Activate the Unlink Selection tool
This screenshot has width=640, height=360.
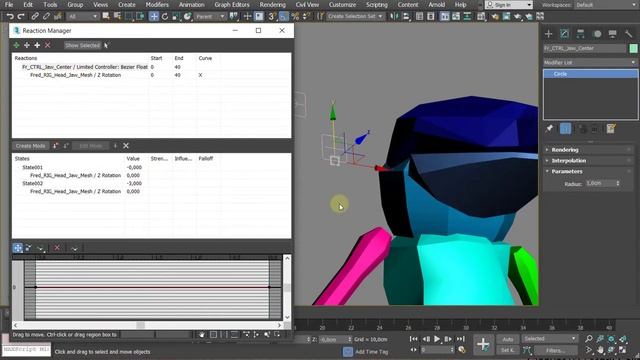coord(46,16)
